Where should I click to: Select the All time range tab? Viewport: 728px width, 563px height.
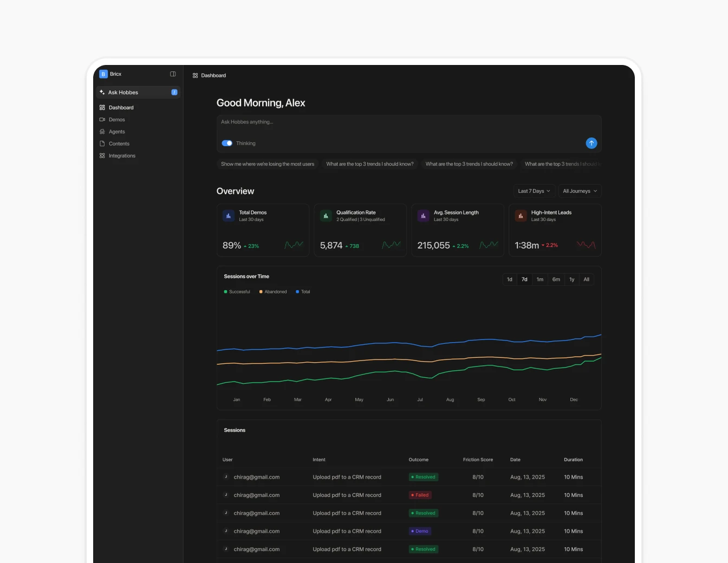(586, 279)
